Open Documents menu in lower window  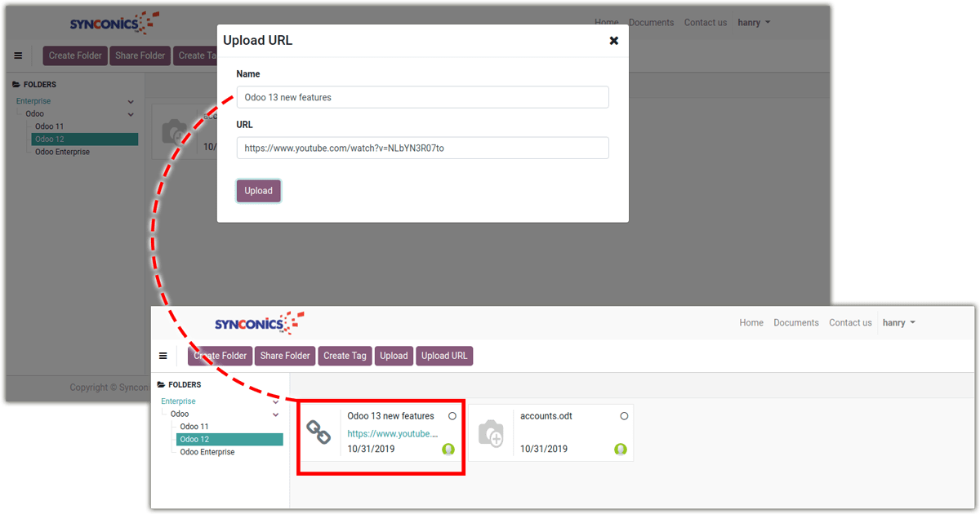[x=795, y=323]
